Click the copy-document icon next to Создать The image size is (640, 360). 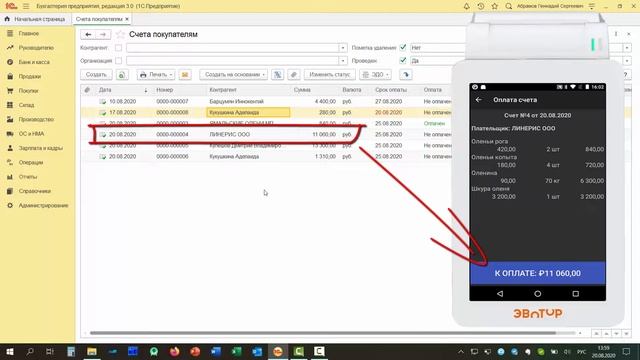pyautogui.click(x=122, y=75)
